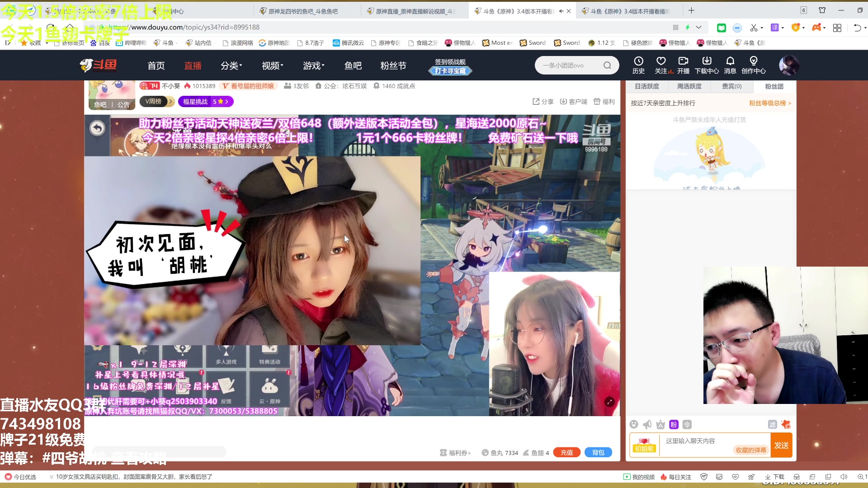Open the followed streamers heart icon
This screenshot has width=868, height=488.
click(661, 61)
